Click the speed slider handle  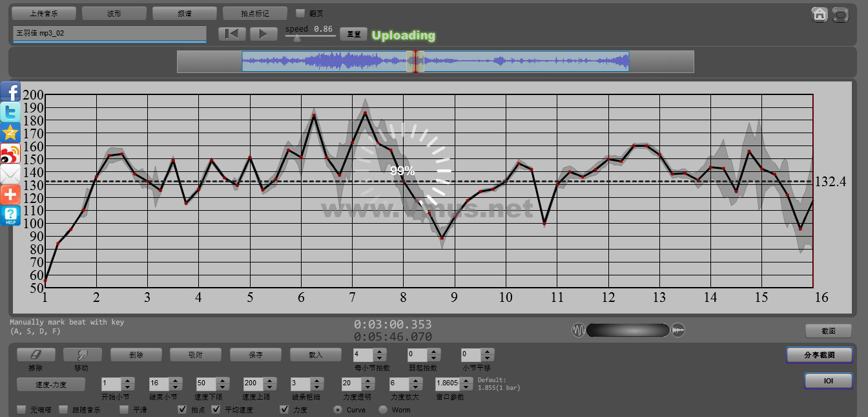[296, 38]
